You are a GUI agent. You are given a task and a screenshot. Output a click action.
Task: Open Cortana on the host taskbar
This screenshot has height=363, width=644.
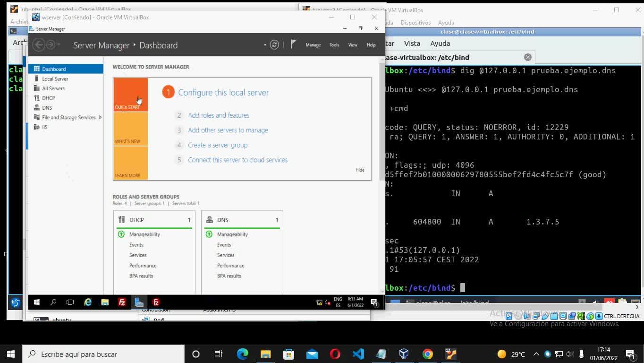[196, 354]
